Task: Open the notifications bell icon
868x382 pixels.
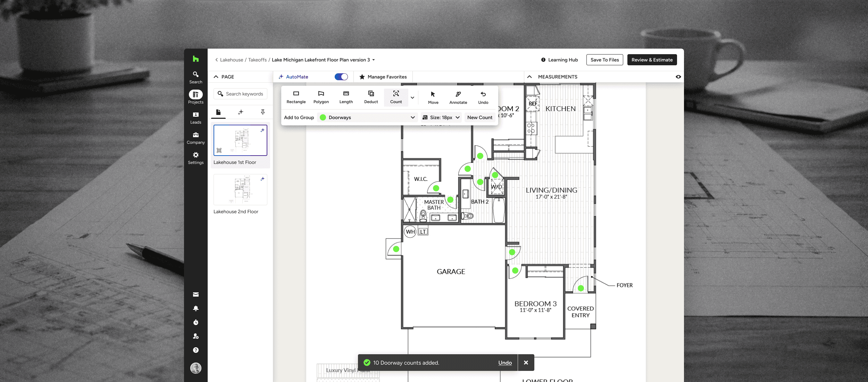Action: pyautogui.click(x=196, y=308)
